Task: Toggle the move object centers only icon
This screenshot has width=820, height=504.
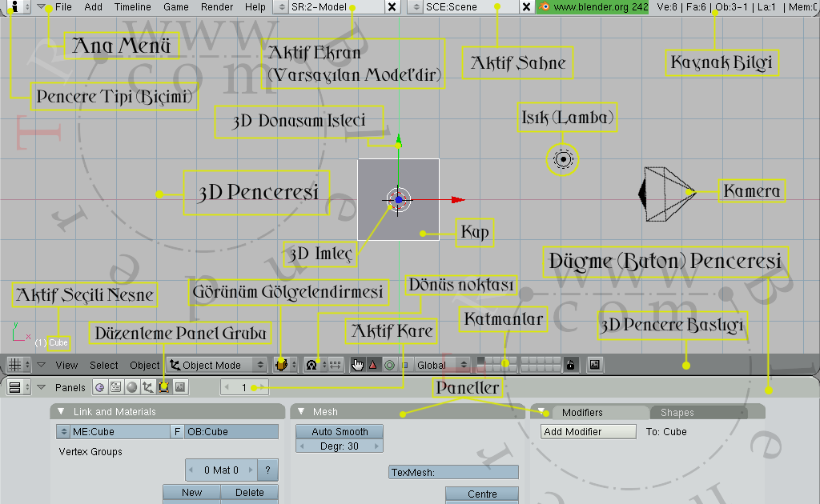Action: 336,365
